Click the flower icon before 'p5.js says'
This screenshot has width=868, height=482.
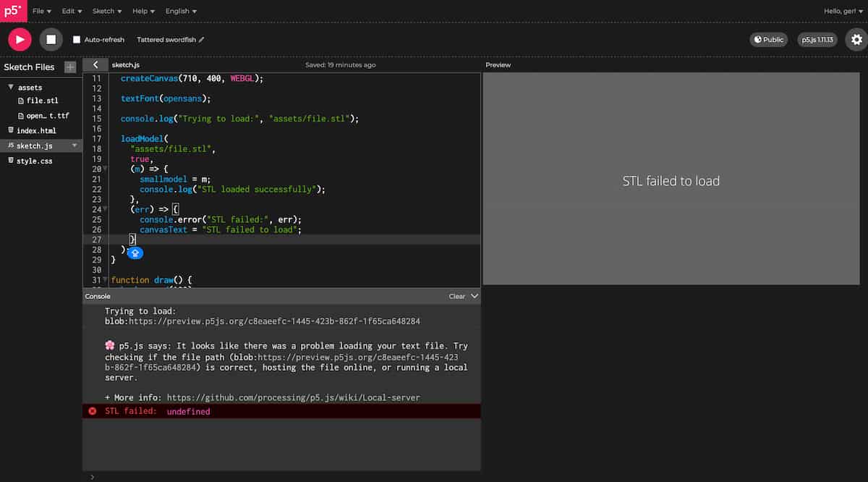[110, 347]
